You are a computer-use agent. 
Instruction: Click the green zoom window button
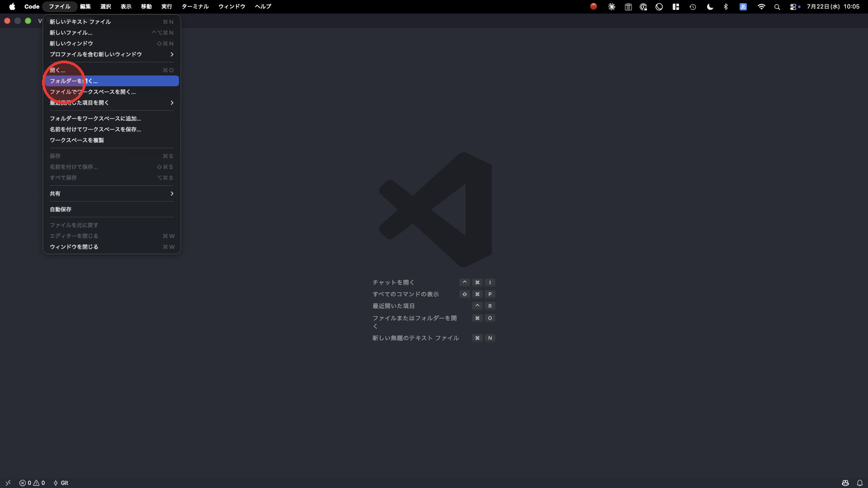point(28,21)
